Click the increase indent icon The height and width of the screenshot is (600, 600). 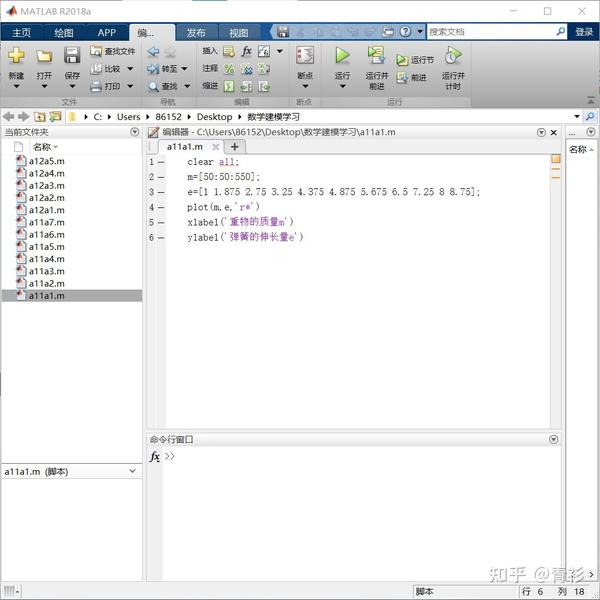(x=246, y=86)
